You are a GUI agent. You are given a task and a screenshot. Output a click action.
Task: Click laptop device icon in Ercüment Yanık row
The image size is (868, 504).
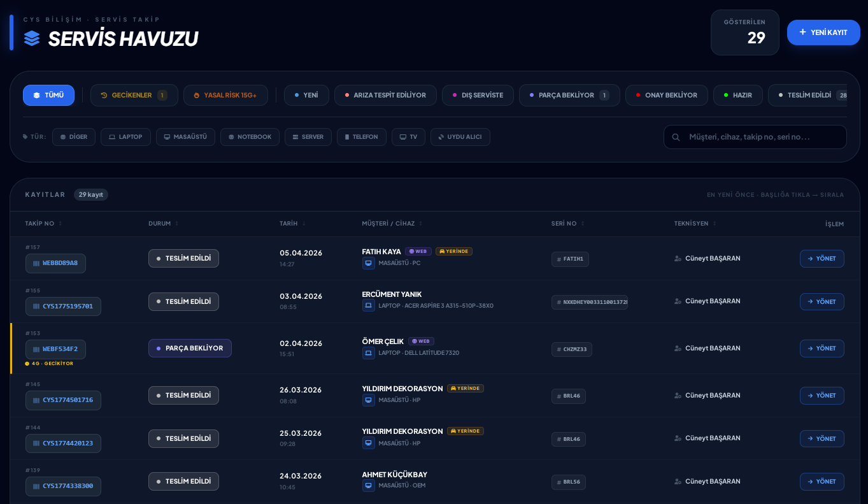(x=369, y=306)
